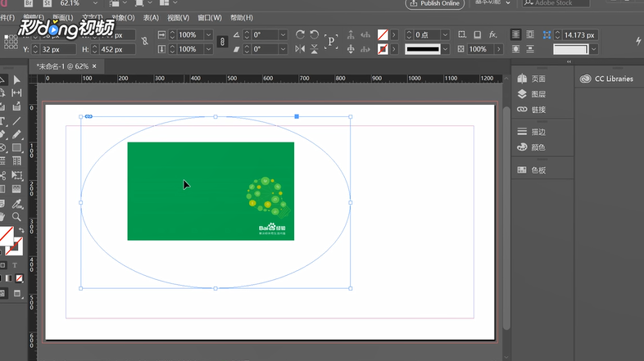This screenshot has width=644, height=361.
Task: Open the 描边 Stroke panel
Action: [532, 132]
